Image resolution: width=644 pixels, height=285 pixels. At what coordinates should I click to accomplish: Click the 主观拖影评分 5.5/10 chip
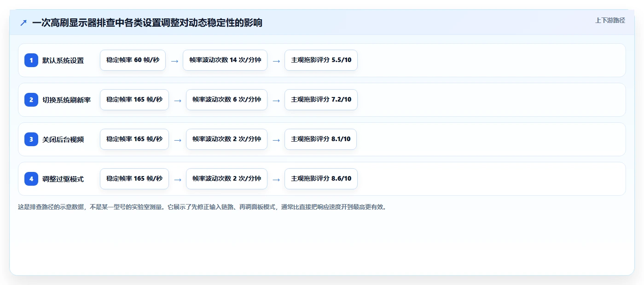point(321,60)
